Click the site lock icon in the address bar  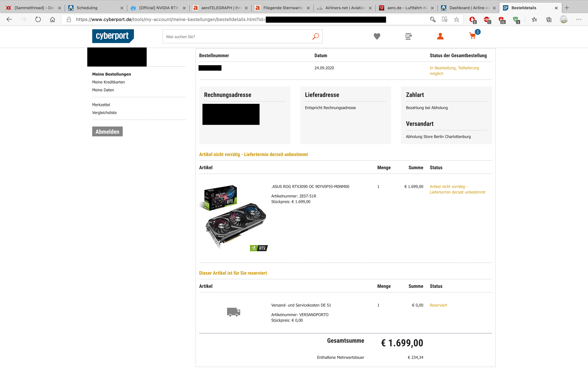coord(69,20)
